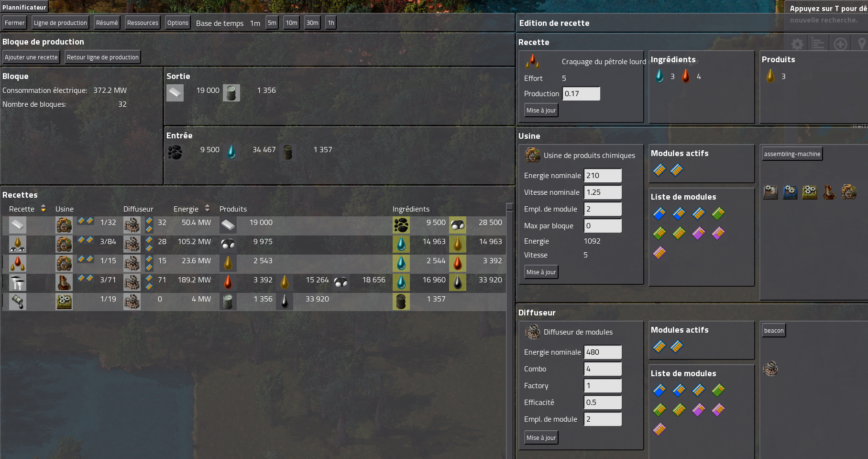The image size is (868, 459).
Task: Click the Combo input field in Diffuseur
Action: point(603,369)
